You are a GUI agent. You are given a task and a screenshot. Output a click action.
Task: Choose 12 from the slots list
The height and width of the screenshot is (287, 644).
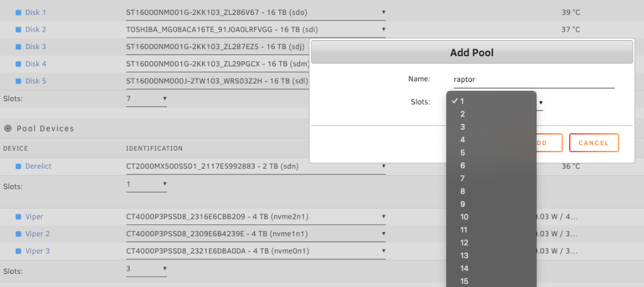(x=464, y=243)
